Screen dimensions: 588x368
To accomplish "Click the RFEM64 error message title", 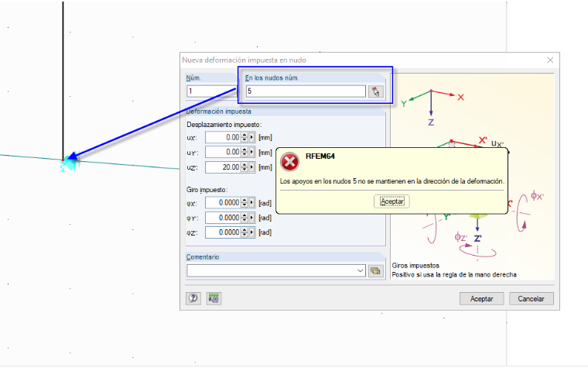I will (x=320, y=156).
